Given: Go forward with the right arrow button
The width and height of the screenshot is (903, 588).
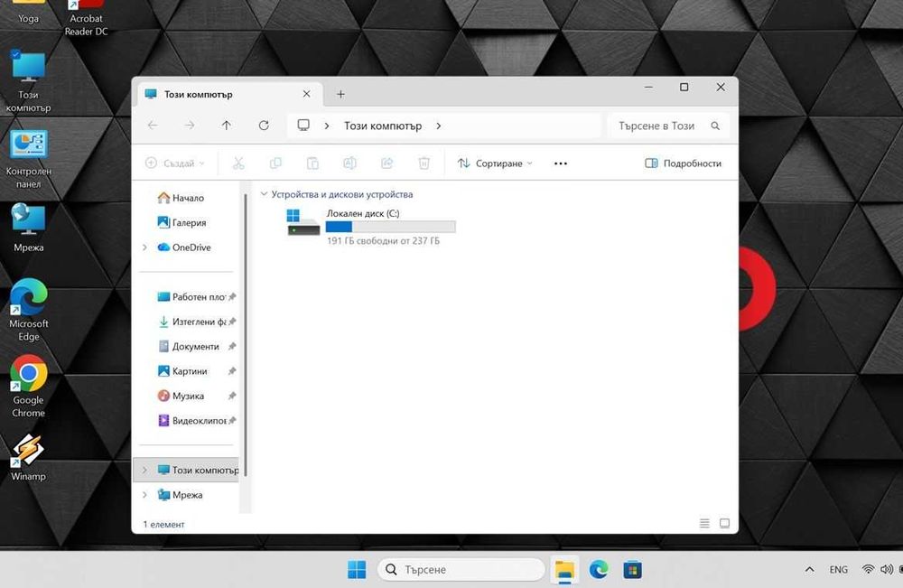Looking at the screenshot, I should point(190,126).
